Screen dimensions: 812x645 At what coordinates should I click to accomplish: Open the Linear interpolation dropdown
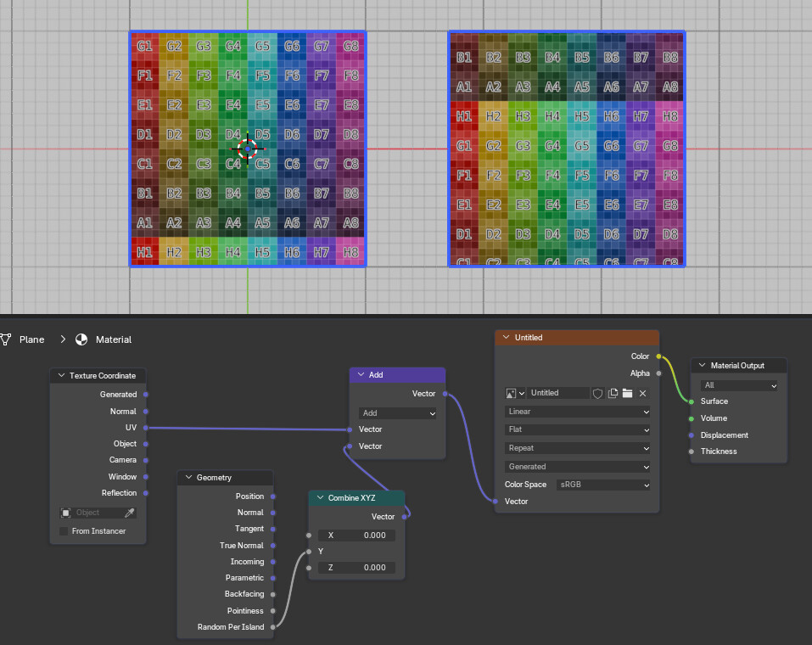click(578, 412)
